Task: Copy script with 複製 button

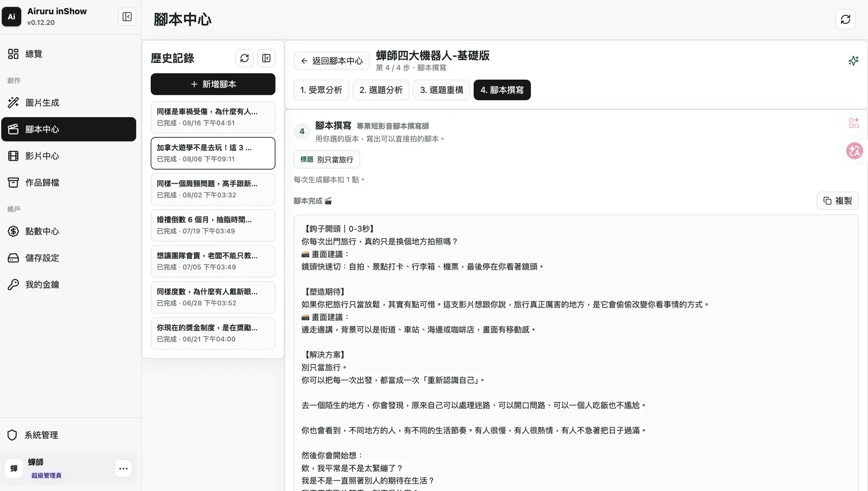Action: (x=838, y=201)
